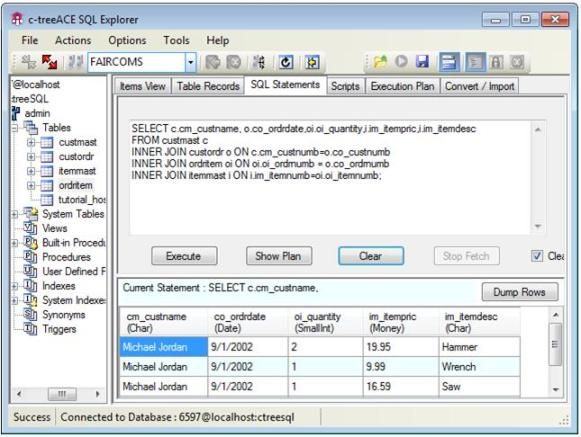Open the FAIRCOMS database dropdown
Image resolution: width=581 pixels, height=437 pixels.
[x=190, y=62]
